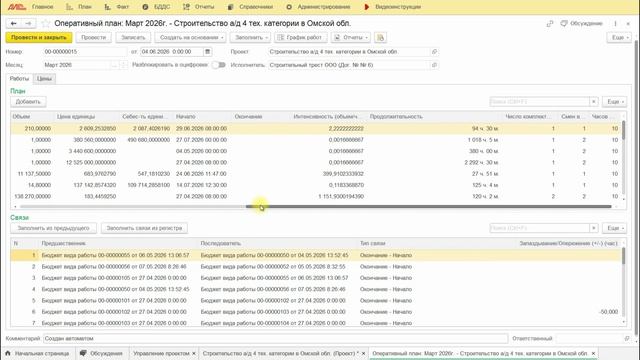Toggle Разблокировать в оцифровке switch
640x360 pixels.
click(219, 65)
